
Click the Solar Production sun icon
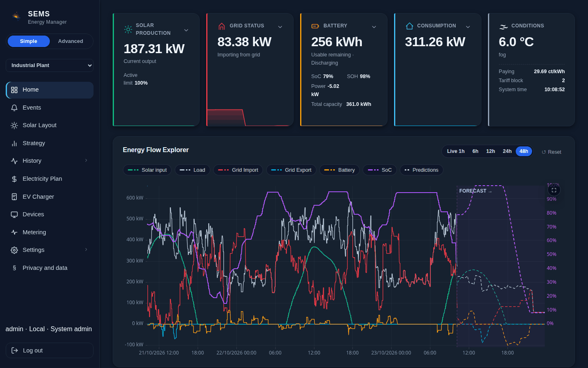pyautogui.click(x=128, y=29)
